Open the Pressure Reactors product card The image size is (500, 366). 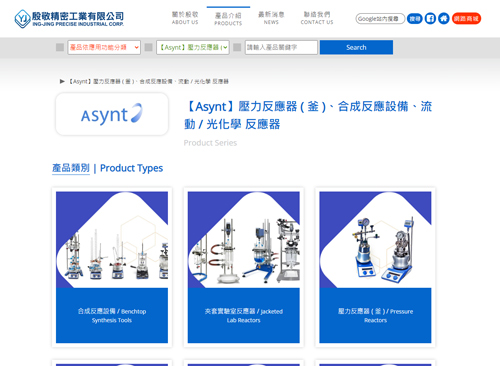coord(375,267)
